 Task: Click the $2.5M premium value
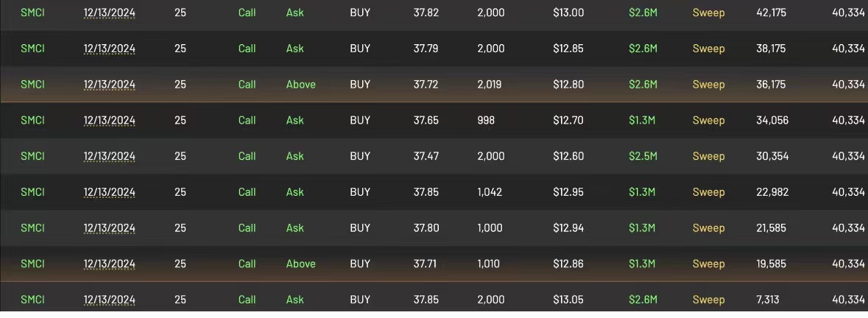(643, 157)
